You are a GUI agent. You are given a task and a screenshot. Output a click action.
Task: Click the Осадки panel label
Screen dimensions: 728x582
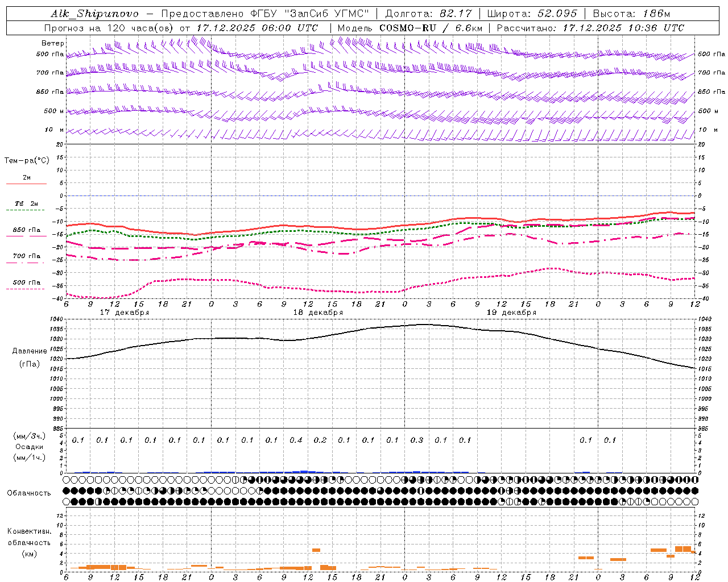pyautogui.click(x=30, y=447)
